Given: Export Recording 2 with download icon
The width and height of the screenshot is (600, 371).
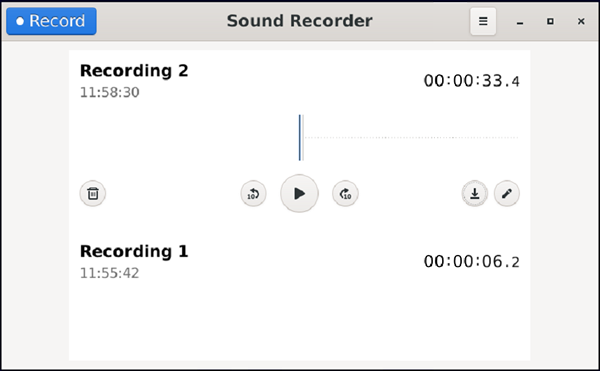Looking at the screenshot, I should click(474, 194).
